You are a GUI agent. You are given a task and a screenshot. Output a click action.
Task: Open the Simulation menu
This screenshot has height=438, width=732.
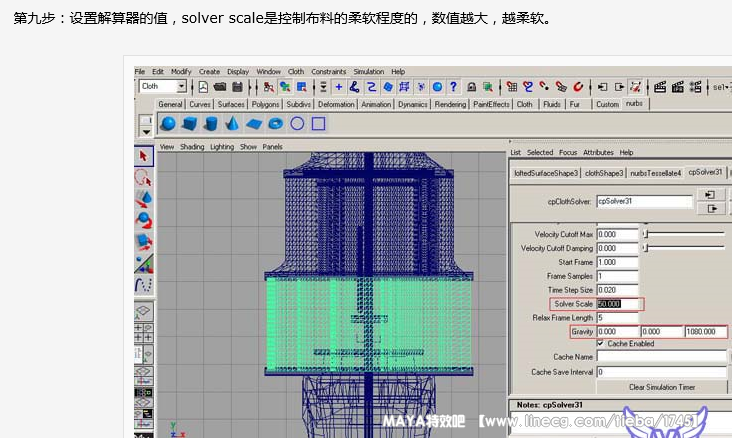coord(368,72)
